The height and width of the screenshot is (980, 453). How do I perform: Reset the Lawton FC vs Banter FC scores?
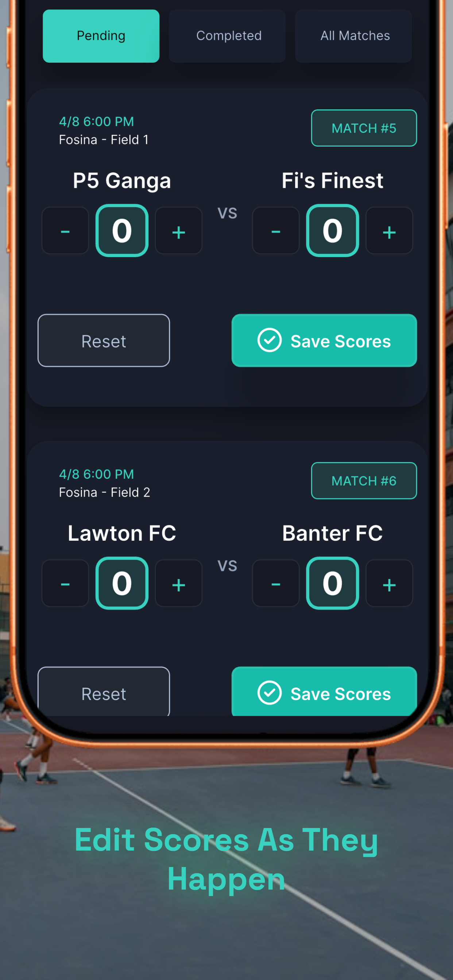click(x=104, y=692)
